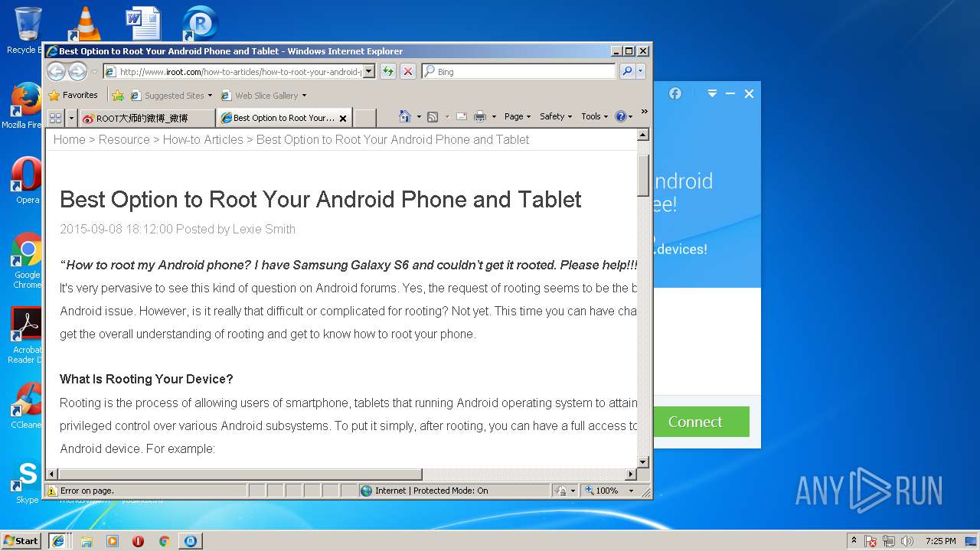Open the Tools menu

click(x=594, y=116)
